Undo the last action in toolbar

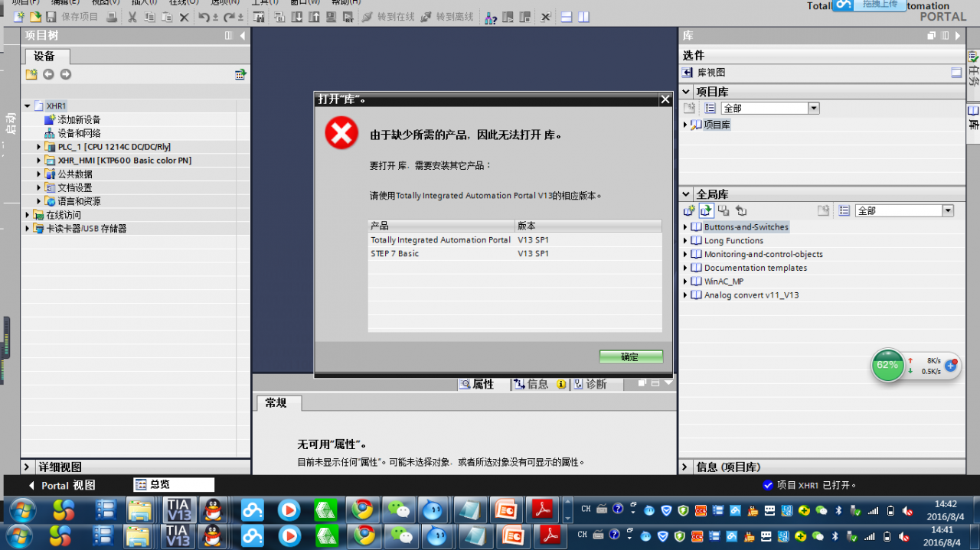(x=204, y=17)
